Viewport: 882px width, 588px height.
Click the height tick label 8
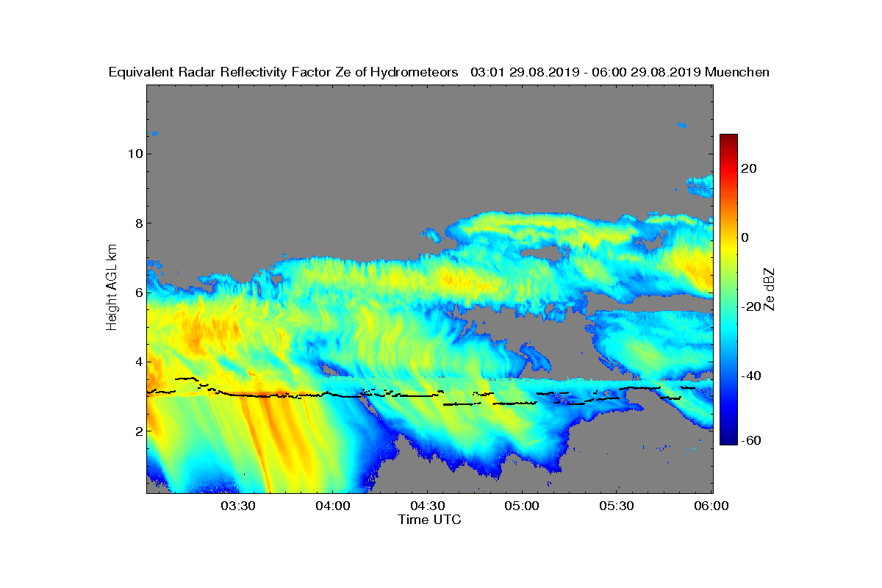(138, 223)
